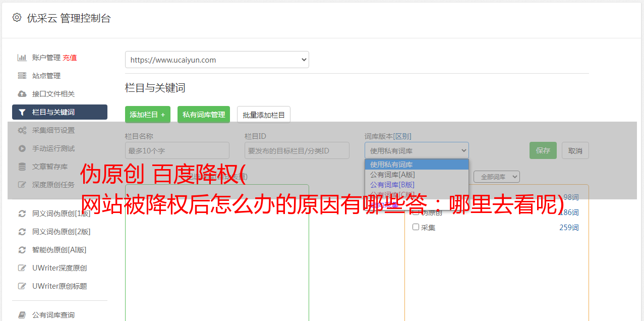Select the 使用私有词库 option in the list
This screenshot has width=644, height=321.
point(417,165)
